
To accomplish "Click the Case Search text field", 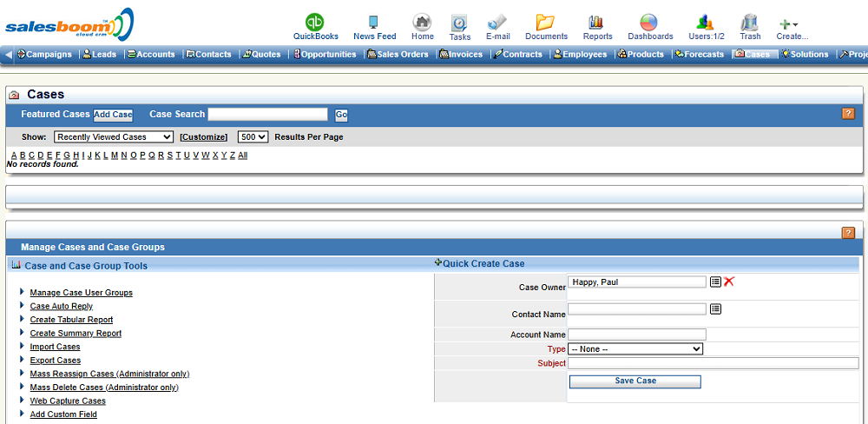I will point(267,115).
